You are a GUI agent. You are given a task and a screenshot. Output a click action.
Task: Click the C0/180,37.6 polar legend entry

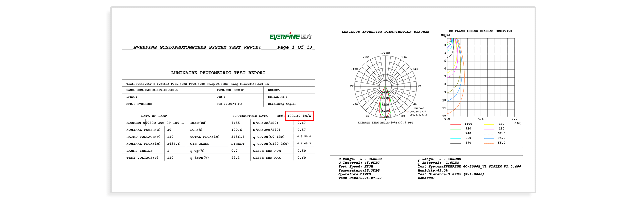coord(417,112)
